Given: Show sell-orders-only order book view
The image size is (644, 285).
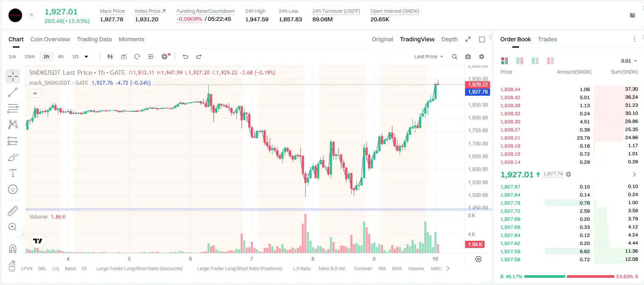Looking at the screenshot, I should pos(550,61).
